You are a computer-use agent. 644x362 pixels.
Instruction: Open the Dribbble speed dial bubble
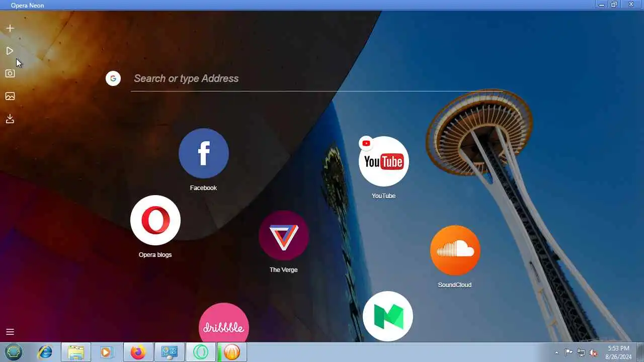coord(224,322)
